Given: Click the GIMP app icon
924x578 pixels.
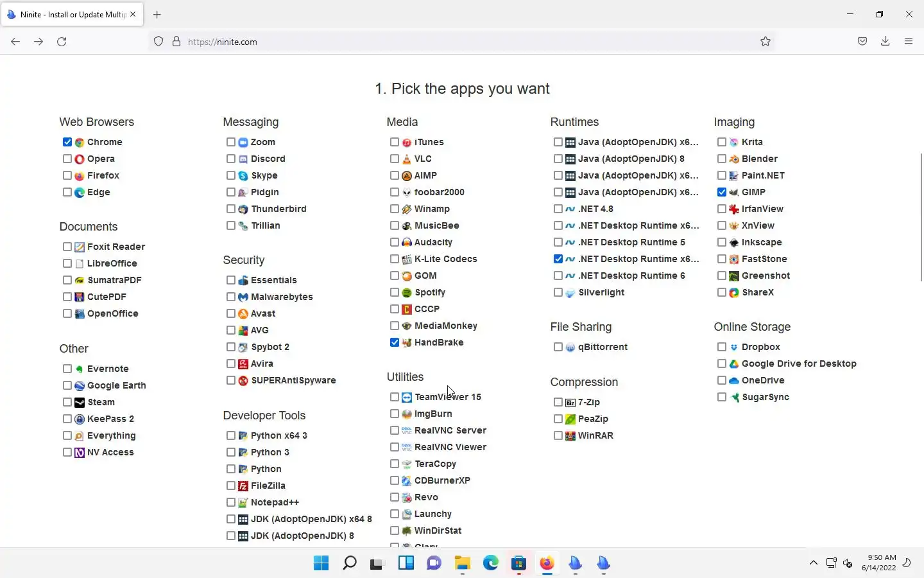Looking at the screenshot, I should [734, 192].
